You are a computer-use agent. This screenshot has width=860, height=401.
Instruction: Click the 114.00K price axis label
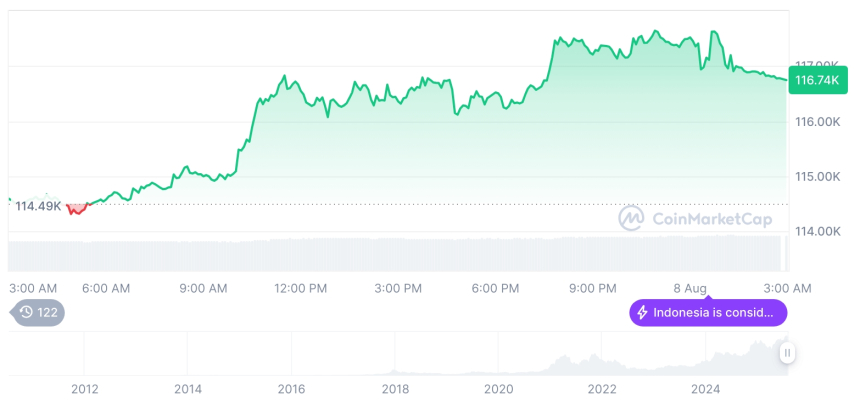pyautogui.click(x=817, y=231)
